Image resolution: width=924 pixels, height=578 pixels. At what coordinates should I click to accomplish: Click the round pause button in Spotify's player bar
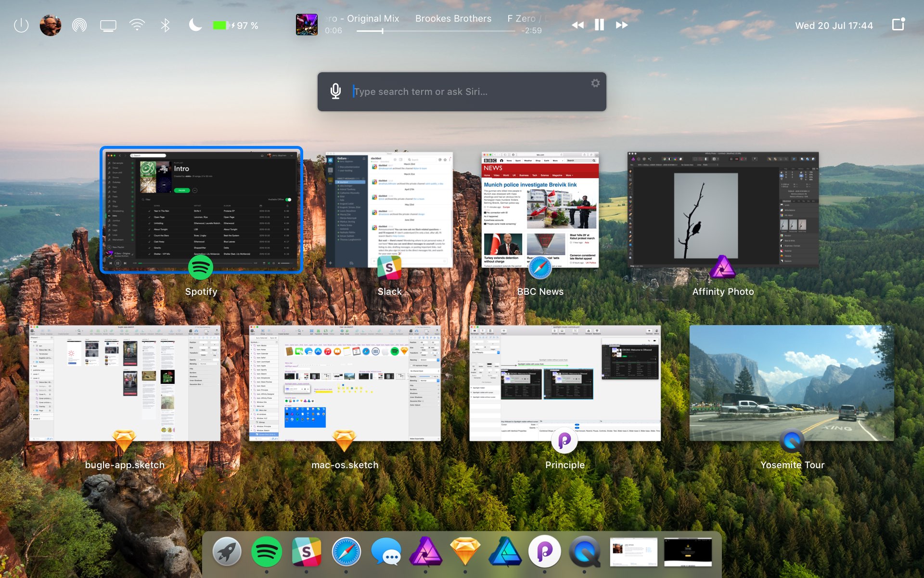[x=117, y=263]
